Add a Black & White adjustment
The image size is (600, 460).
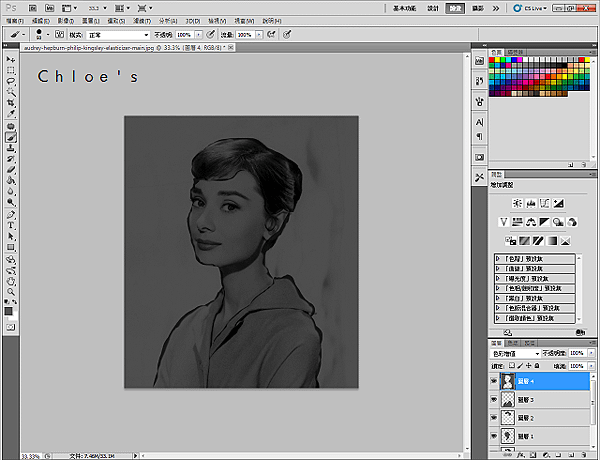coord(545,222)
